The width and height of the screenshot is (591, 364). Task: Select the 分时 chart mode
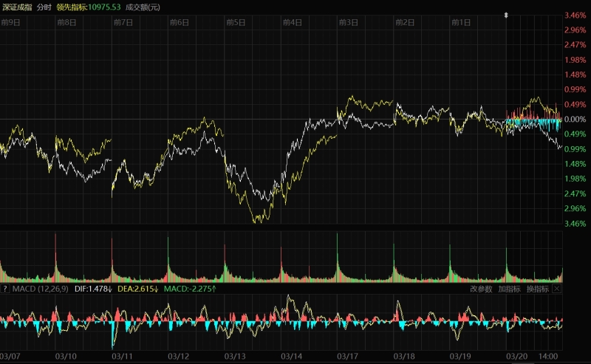pyautogui.click(x=44, y=7)
